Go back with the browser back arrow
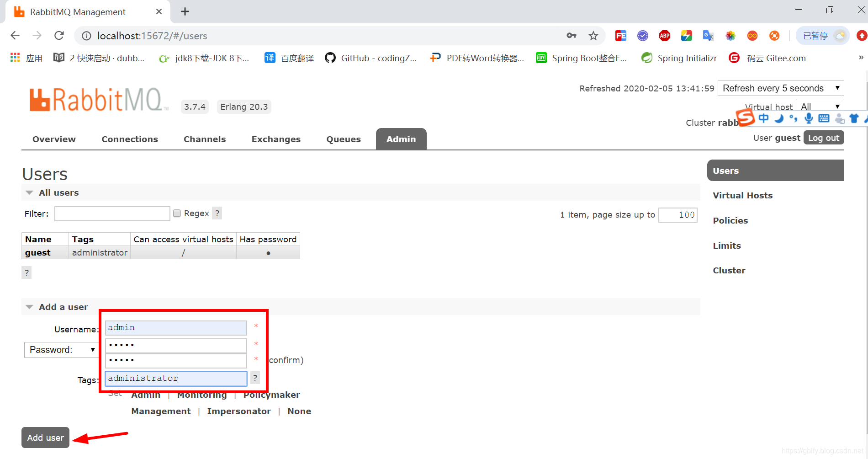This screenshot has height=459, width=868. tap(15, 36)
